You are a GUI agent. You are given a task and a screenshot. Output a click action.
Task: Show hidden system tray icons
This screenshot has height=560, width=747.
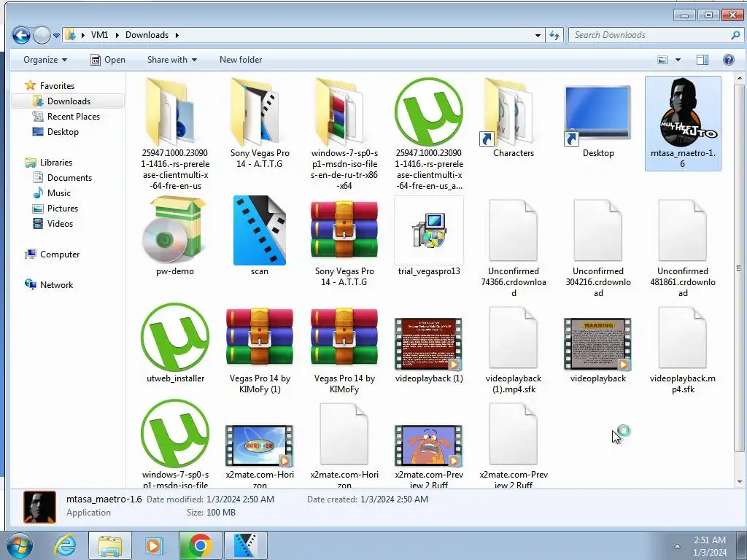click(x=677, y=546)
